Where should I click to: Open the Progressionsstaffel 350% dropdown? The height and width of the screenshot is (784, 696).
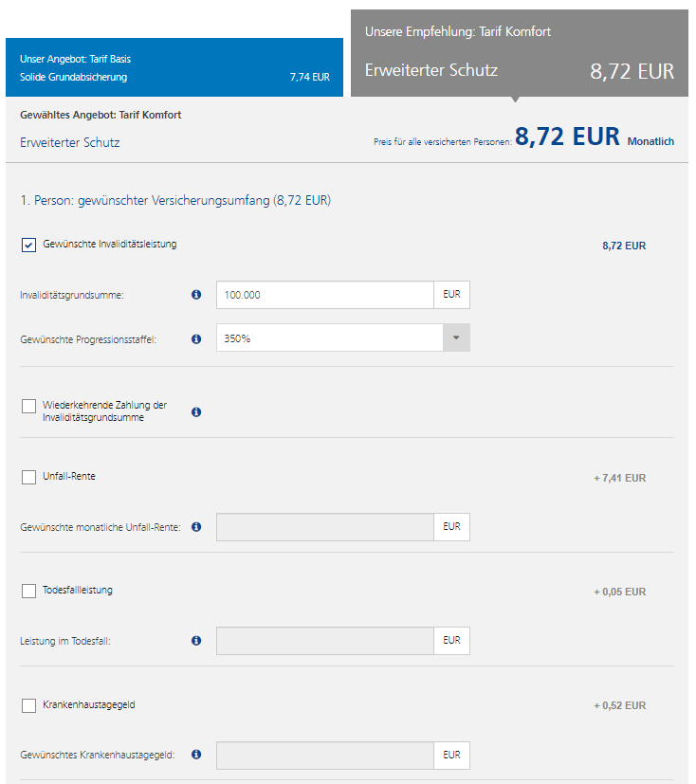point(343,337)
